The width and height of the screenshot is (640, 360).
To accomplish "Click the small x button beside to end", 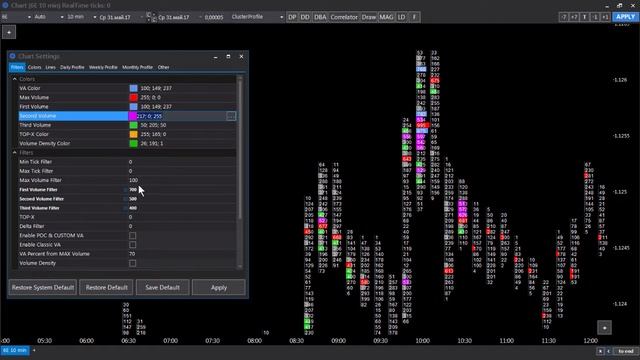I will click(600, 351).
